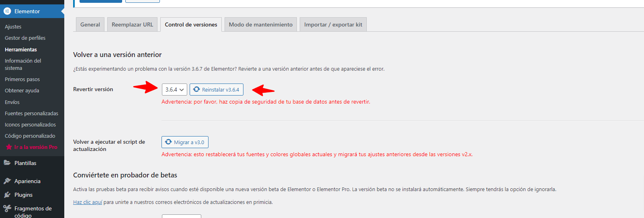Image resolution: width=644 pixels, height=218 pixels.
Task: Click the Apariencia paintbrush icon
Action: click(x=7, y=181)
